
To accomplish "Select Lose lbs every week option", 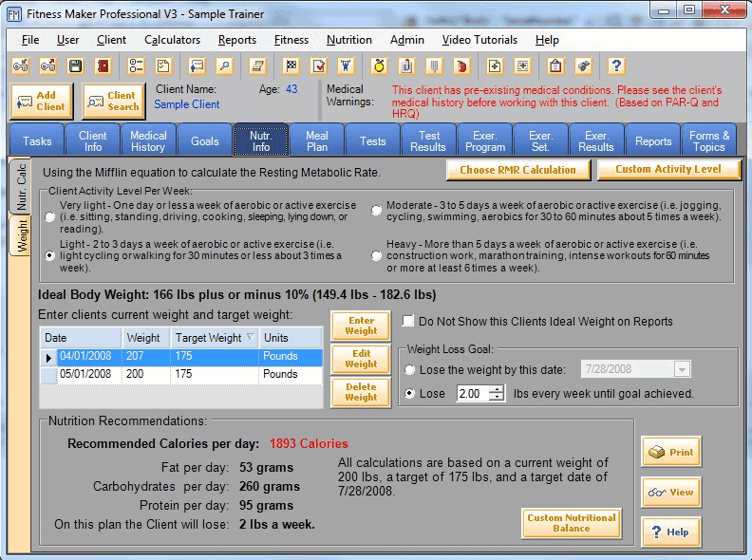I will click(x=409, y=394).
